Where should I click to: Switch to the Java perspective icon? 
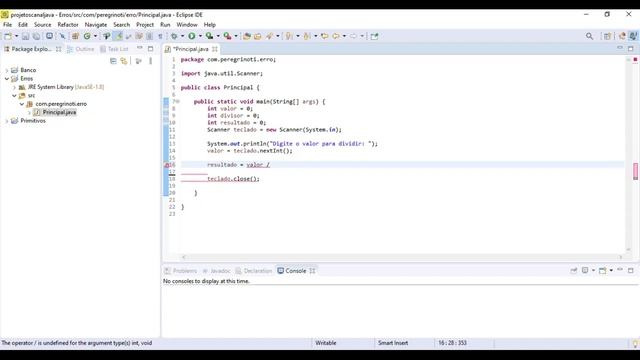pyautogui.click(x=633, y=36)
